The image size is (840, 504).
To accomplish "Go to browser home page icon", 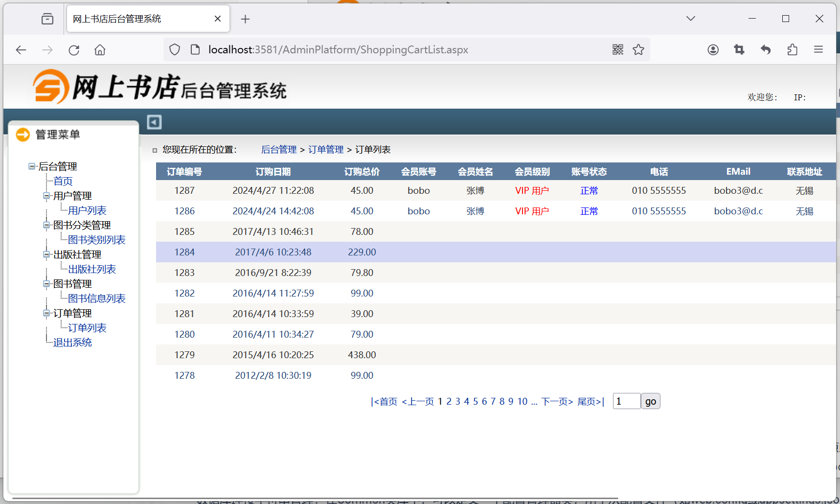I will tap(100, 50).
